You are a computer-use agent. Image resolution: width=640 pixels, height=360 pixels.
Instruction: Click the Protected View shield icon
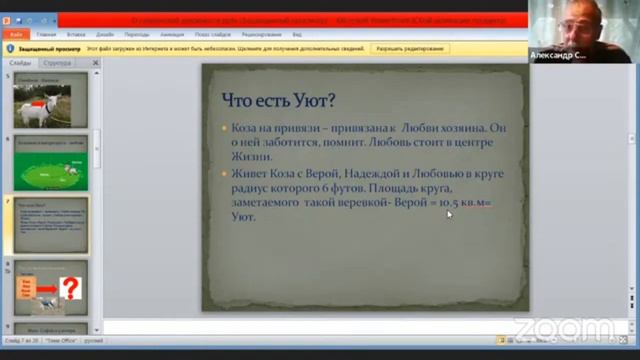10,49
